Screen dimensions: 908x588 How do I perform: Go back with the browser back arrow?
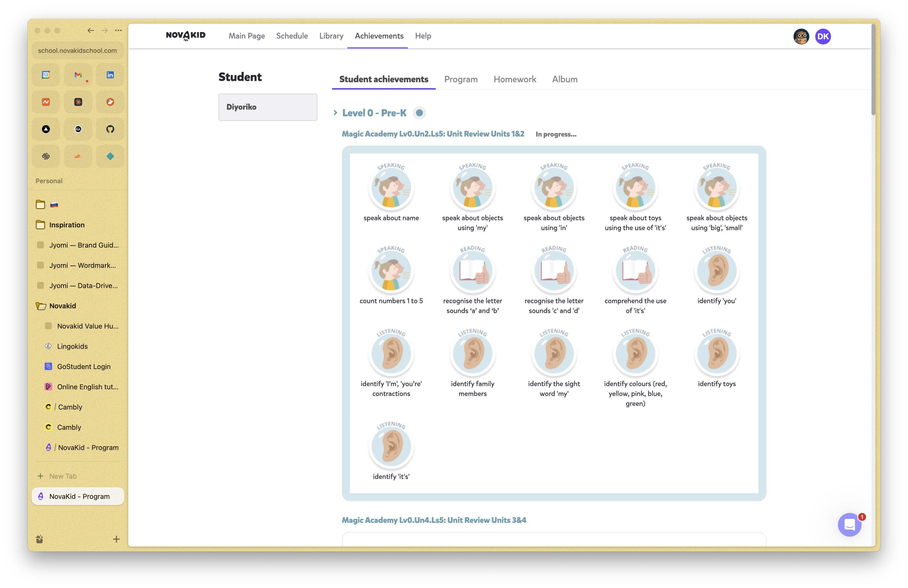[x=90, y=31]
